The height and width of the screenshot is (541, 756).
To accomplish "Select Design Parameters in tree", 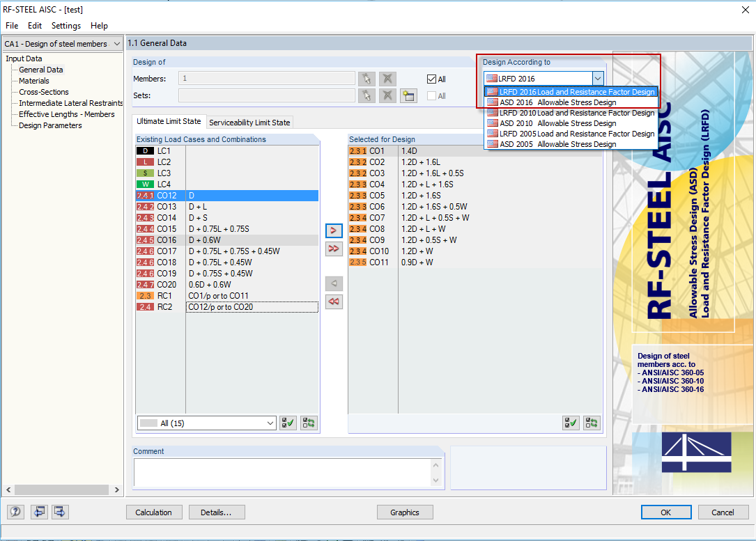I will pos(50,125).
